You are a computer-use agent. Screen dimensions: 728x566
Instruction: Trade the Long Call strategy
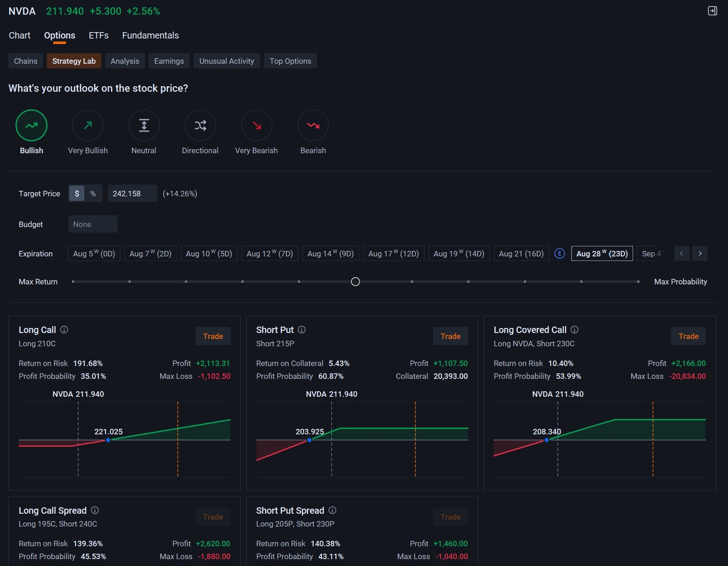point(213,336)
